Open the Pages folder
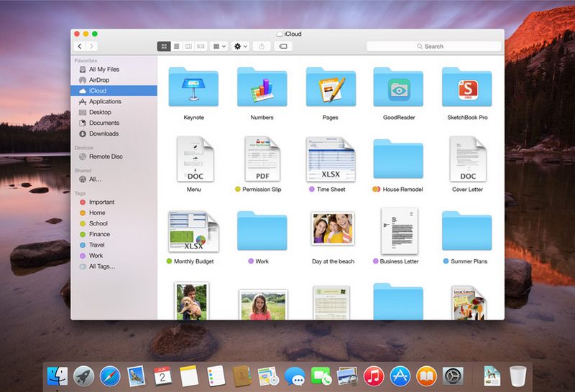 tap(331, 87)
